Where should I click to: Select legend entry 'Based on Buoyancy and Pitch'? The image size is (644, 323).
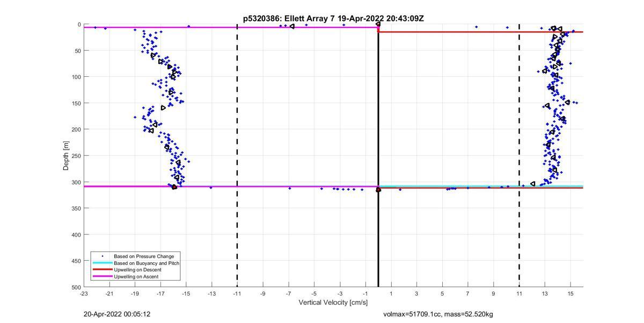(147, 263)
